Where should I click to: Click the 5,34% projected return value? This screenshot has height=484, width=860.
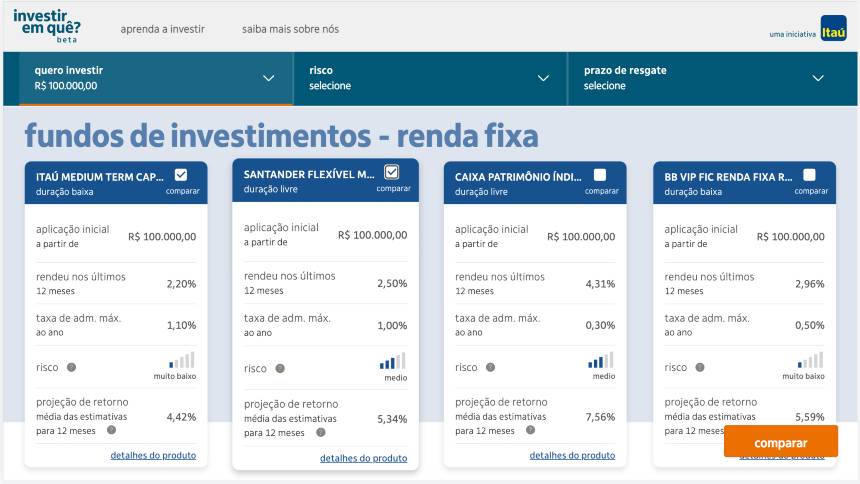[x=392, y=419]
